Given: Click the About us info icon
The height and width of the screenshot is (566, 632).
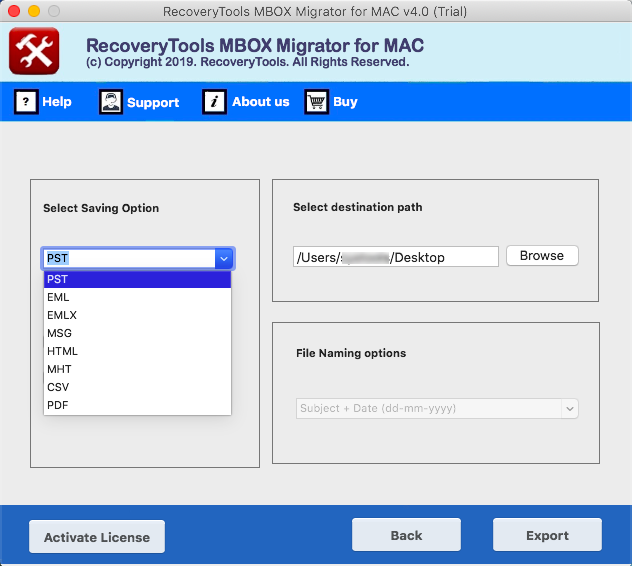Looking at the screenshot, I should click(214, 102).
